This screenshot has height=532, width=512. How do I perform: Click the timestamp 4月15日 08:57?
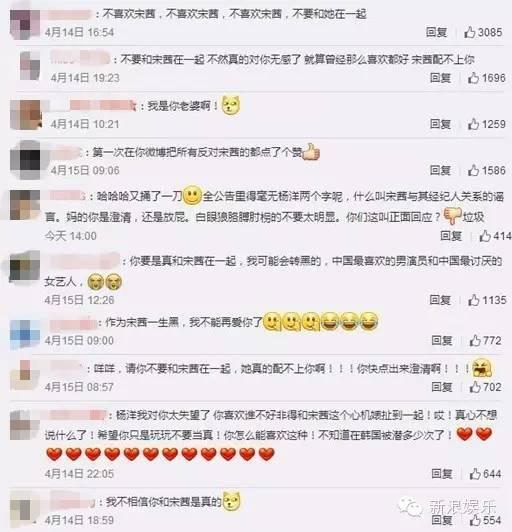[79, 387]
